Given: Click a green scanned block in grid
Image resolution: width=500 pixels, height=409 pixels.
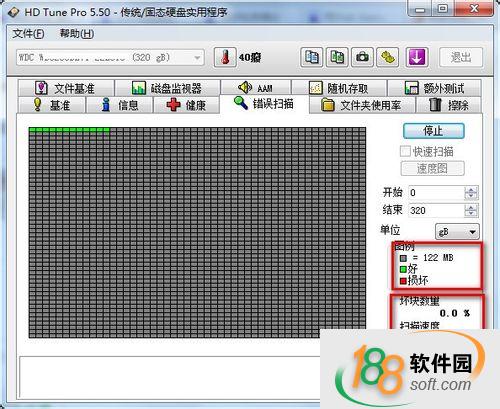Looking at the screenshot, I should point(69,130).
